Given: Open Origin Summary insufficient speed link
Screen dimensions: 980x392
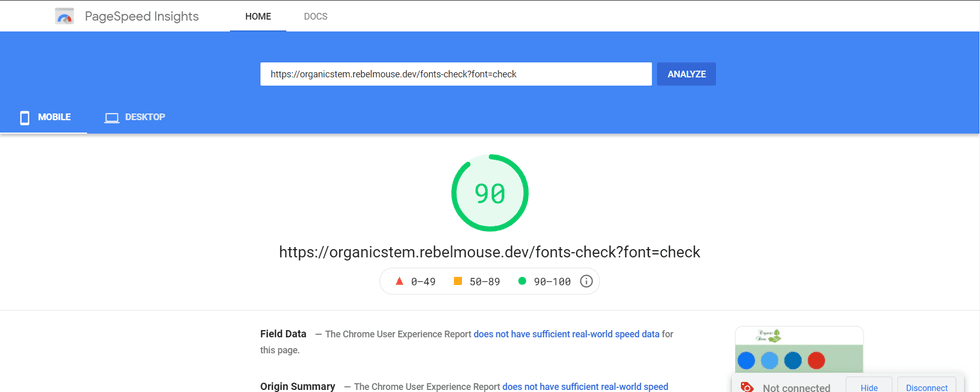Looking at the screenshot, I should coord(585,386).
